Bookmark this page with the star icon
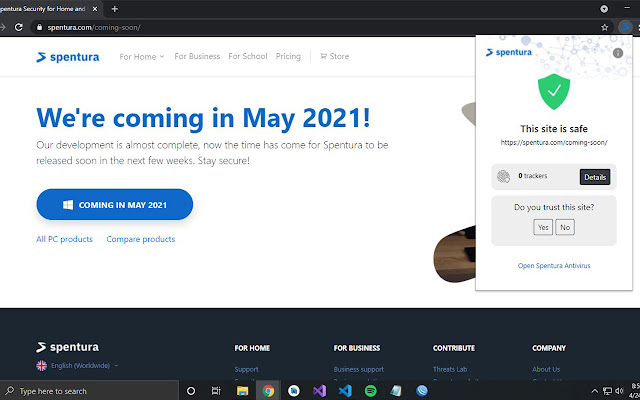The height and width of the screenshot is (400, 640). [604, 27]
